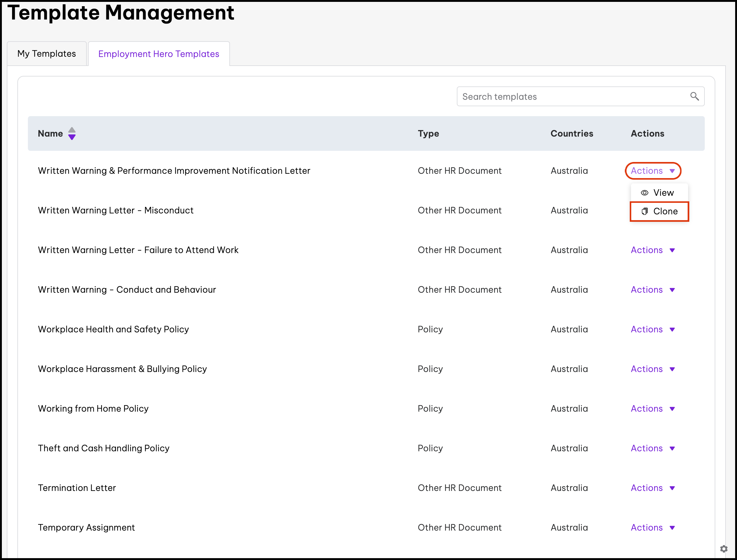The image size is (737, 560).
Task: Click the eye icon next to View
Action: click(644, 193)
